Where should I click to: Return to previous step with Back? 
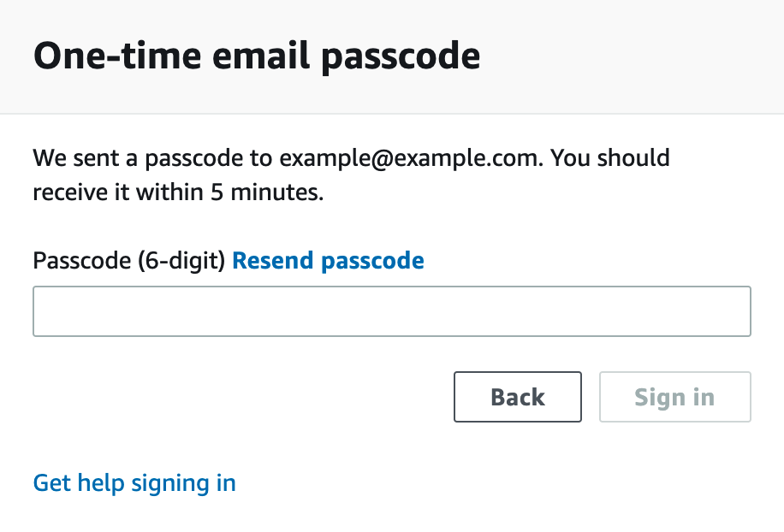point(518,397)
